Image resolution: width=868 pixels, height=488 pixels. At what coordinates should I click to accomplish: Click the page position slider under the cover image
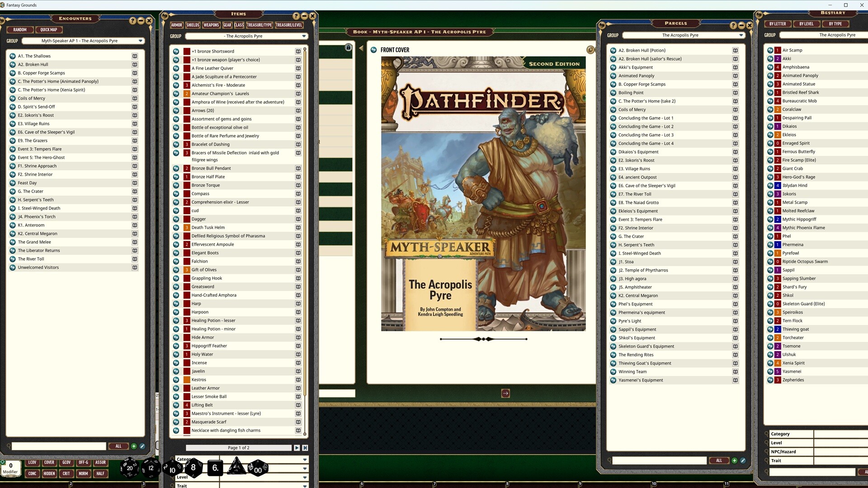(x=483, y=338)
